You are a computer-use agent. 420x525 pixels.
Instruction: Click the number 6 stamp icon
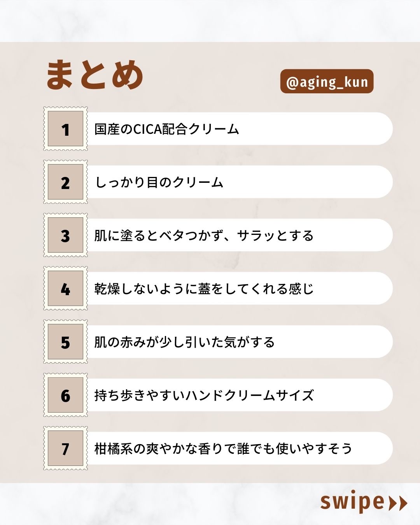[65, 395]
